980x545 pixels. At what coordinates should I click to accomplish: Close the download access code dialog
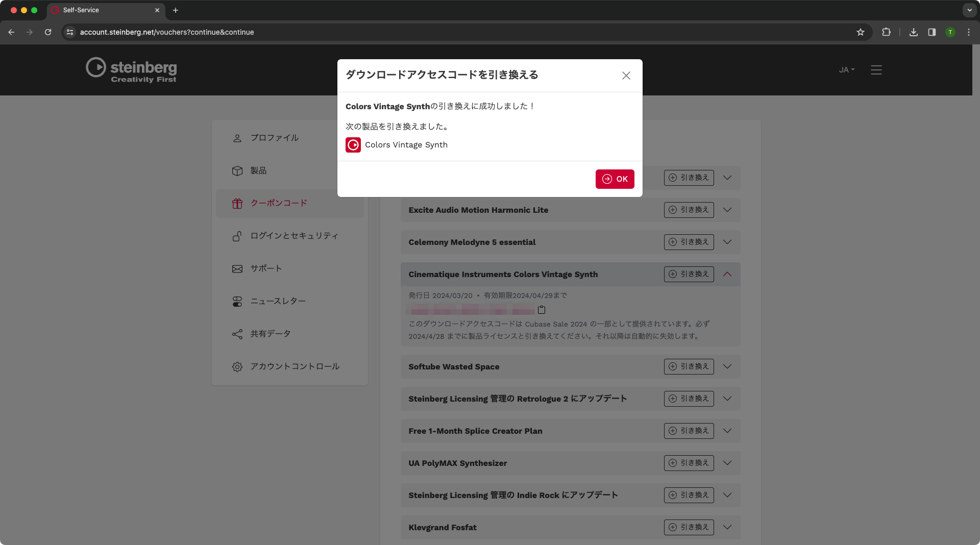click(x=626, y=76)
